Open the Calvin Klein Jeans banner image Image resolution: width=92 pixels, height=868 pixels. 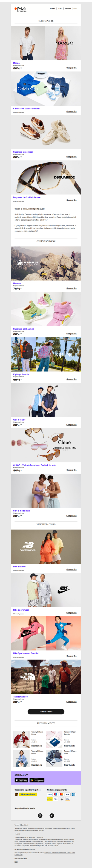click(x=46, y=89)
